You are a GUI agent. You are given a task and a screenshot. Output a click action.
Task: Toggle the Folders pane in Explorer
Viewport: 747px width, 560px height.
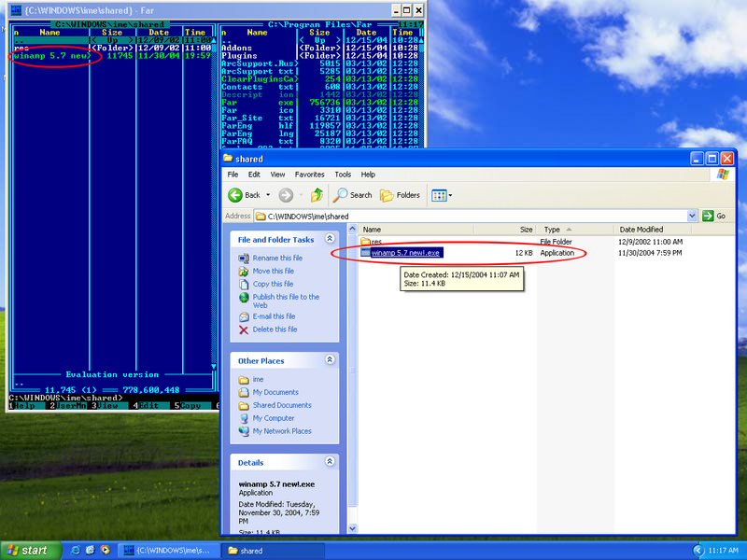click(400, 195)
